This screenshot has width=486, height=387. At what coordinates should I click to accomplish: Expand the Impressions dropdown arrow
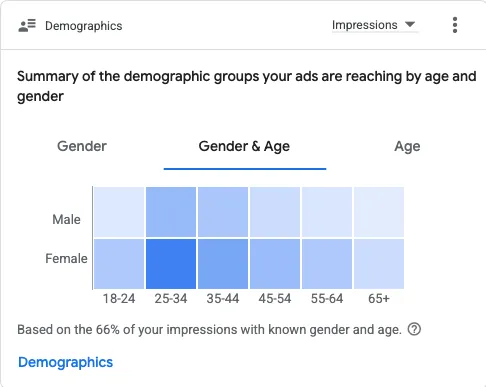pos(410,24)
